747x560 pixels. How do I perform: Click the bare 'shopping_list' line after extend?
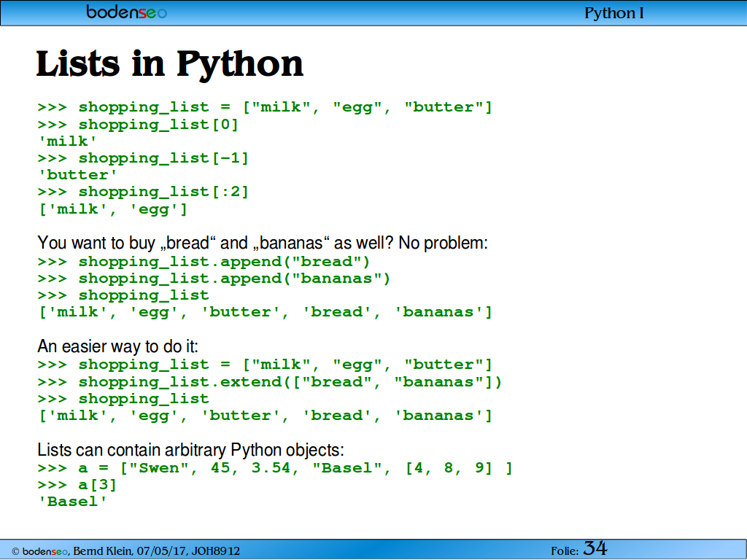click(x=123, y=399)
